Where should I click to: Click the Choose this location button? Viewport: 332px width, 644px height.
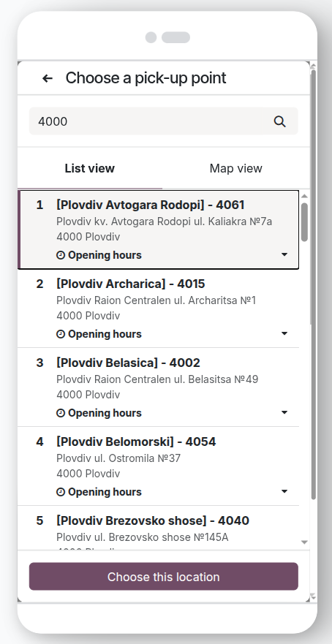coord(164,577)
